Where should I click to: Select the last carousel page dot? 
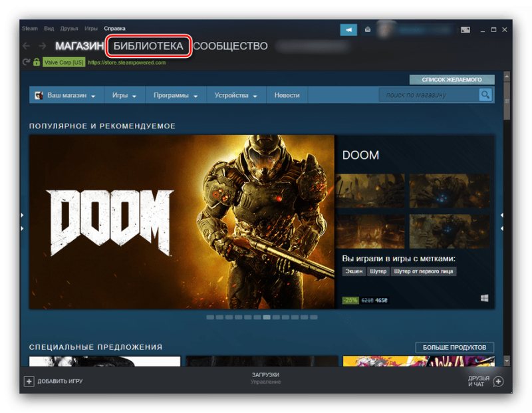(314, 317)
